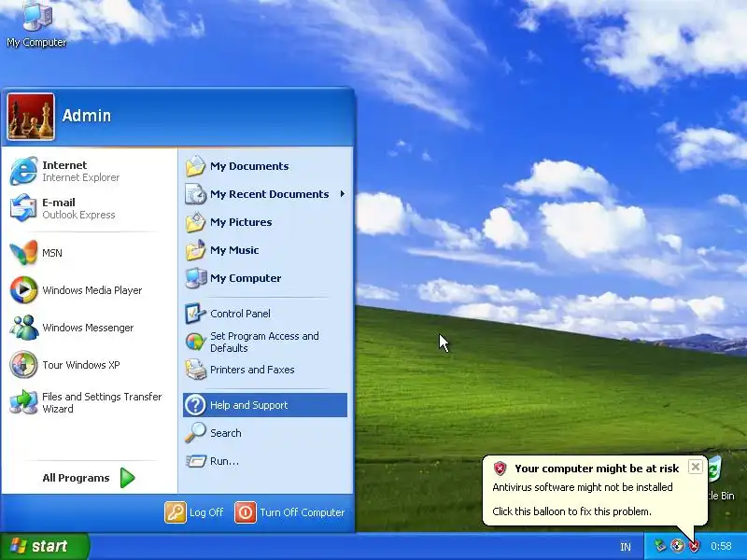The height and width of the screenshot is (560, 747).
Task: Select the Windows Media Player label
Action: [92, 290]
